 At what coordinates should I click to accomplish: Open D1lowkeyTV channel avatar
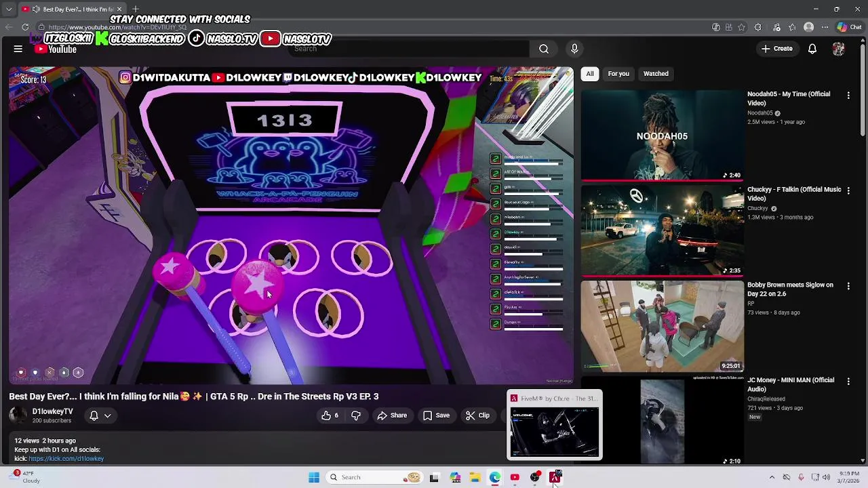[18, 415]
